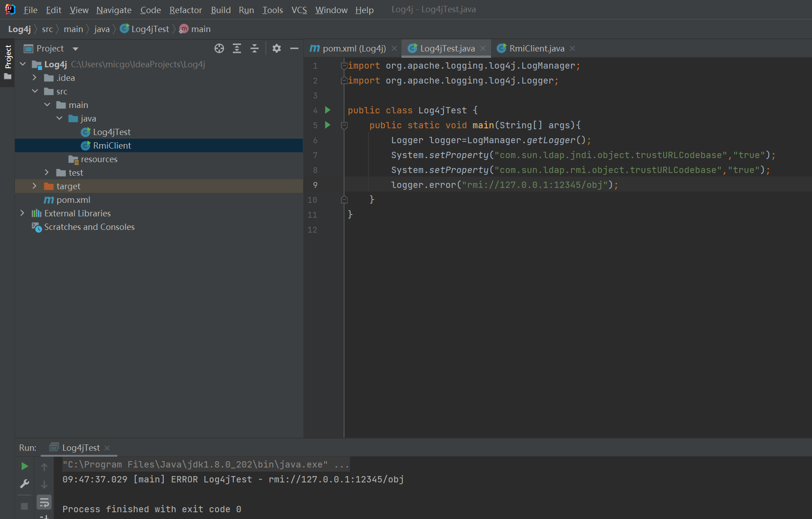Click java in the breadcrumb bar
Screen dimensions: 812x519
tap(102, 29)
